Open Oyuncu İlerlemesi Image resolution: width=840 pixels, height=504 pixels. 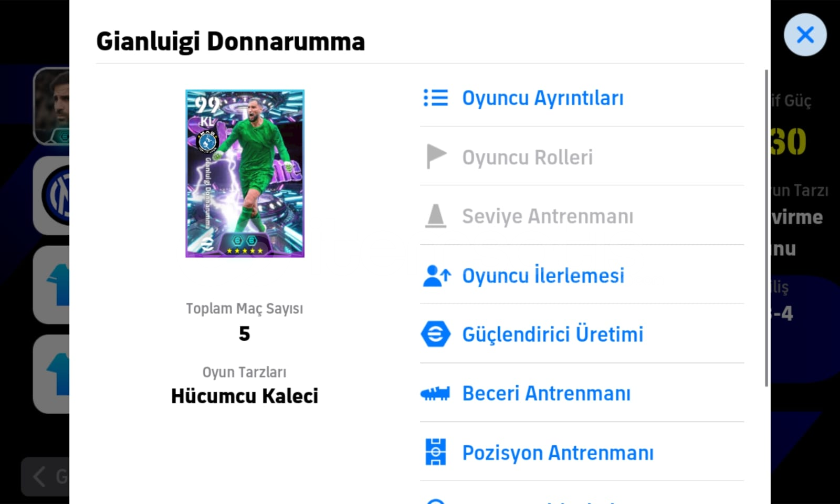(x=543, y=276)
